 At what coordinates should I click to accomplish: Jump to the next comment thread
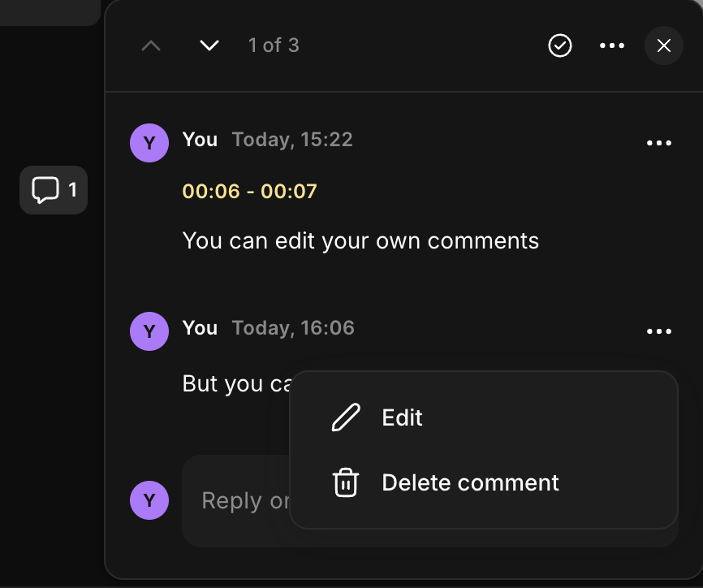point(209,45)
